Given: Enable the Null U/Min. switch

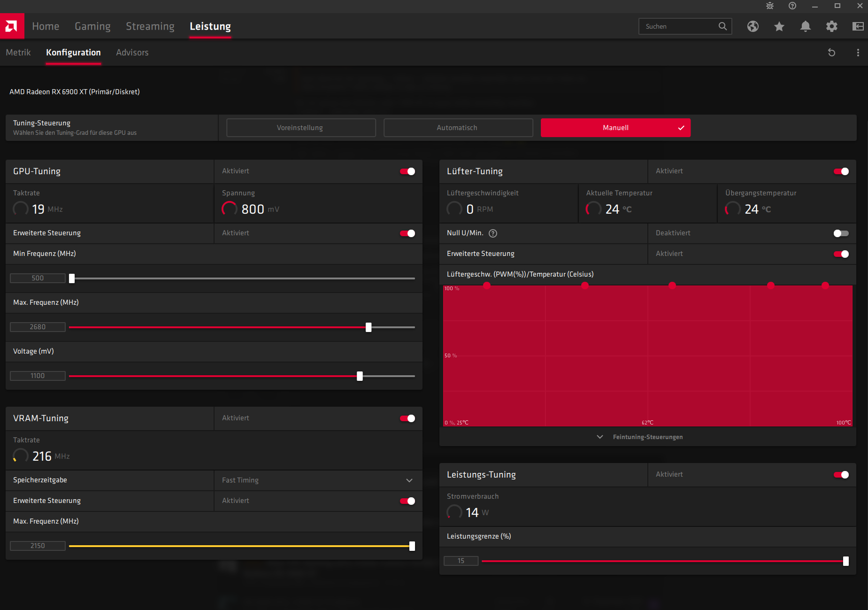Looking at the screenshot, I should click(841, 233).
